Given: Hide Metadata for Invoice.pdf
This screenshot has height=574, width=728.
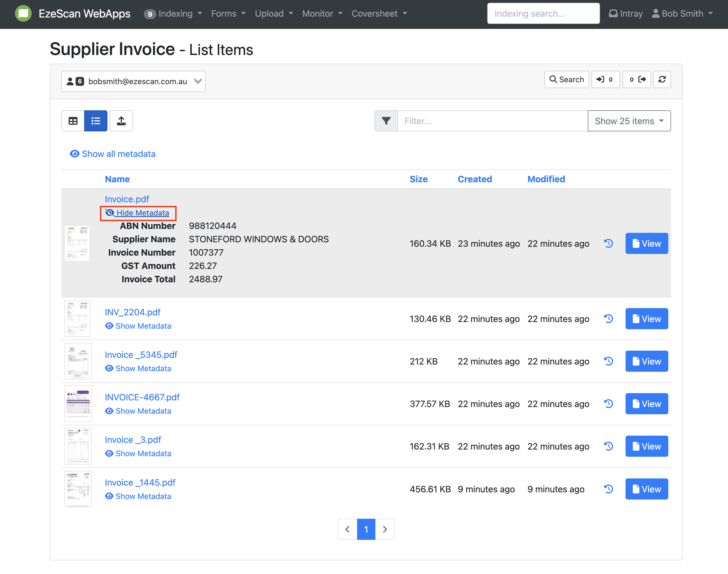Looking at the screenshot, I should (138, 213).
